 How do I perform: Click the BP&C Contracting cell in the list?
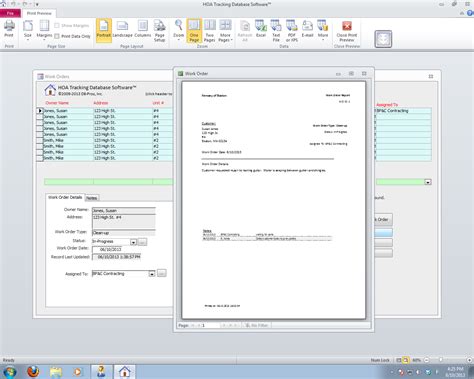(403, 111)
